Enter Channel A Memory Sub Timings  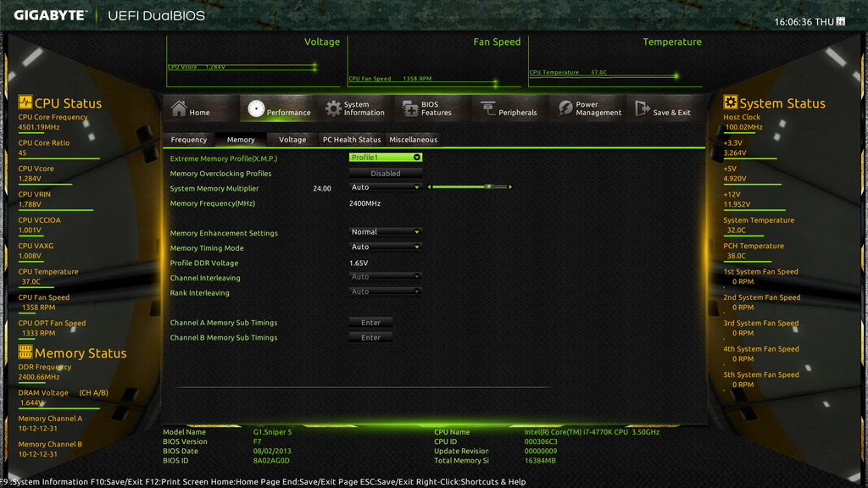pos(371,323)
